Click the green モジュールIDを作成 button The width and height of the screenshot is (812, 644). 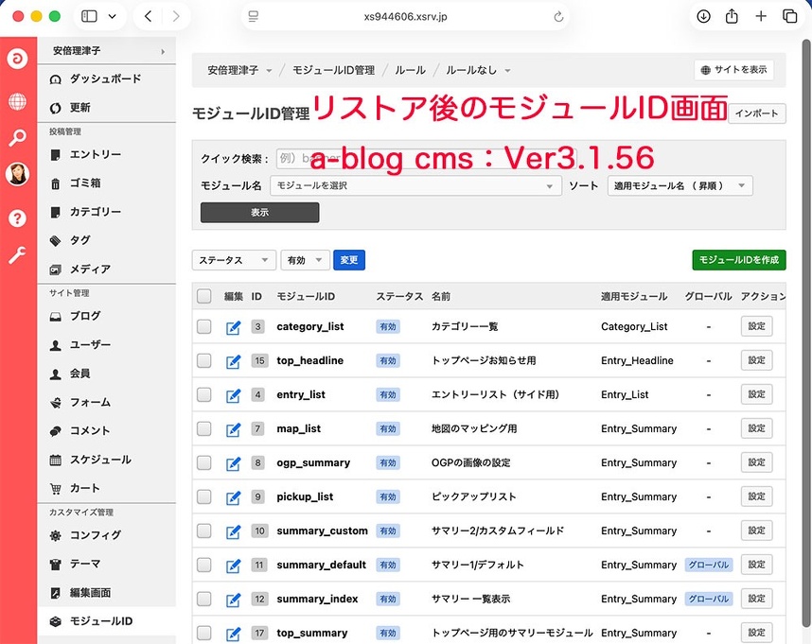[738, 260]
